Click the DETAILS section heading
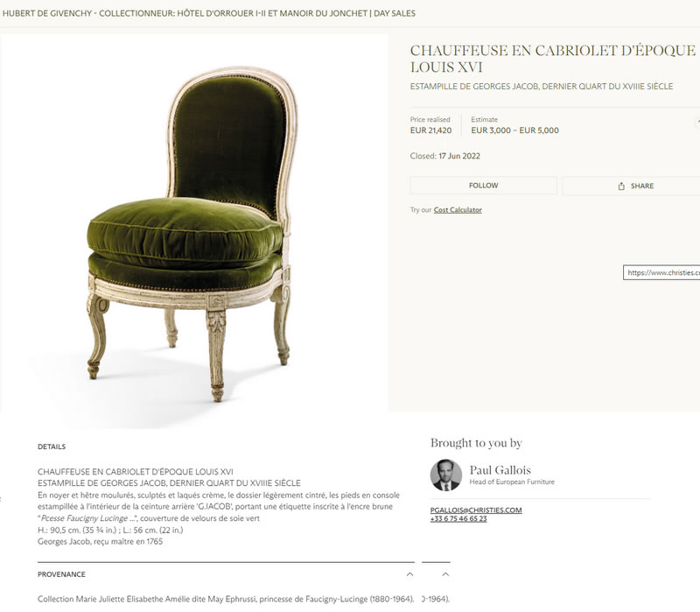The height and width of the screenshot is (612, 700). 52,447
